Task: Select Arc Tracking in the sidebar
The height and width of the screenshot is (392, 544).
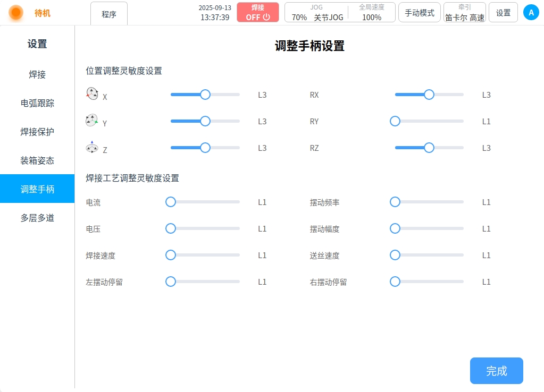Action: 37,103
